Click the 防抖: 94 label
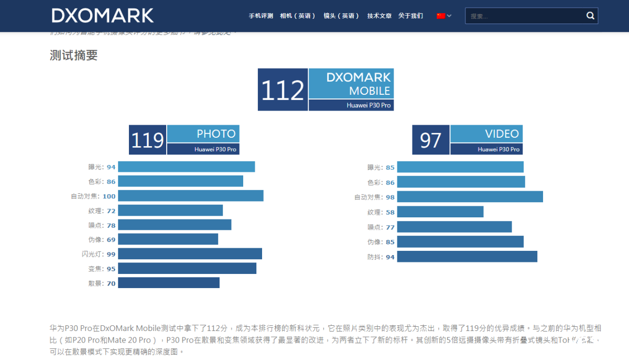Viewport: 629px width, 364px height. pyautogui.click(x=381, y=257)
